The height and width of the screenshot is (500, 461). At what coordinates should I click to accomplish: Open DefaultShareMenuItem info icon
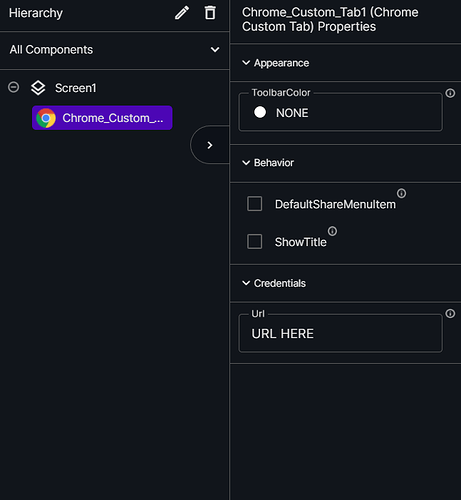pyautogui.click(x=401, y=193)
